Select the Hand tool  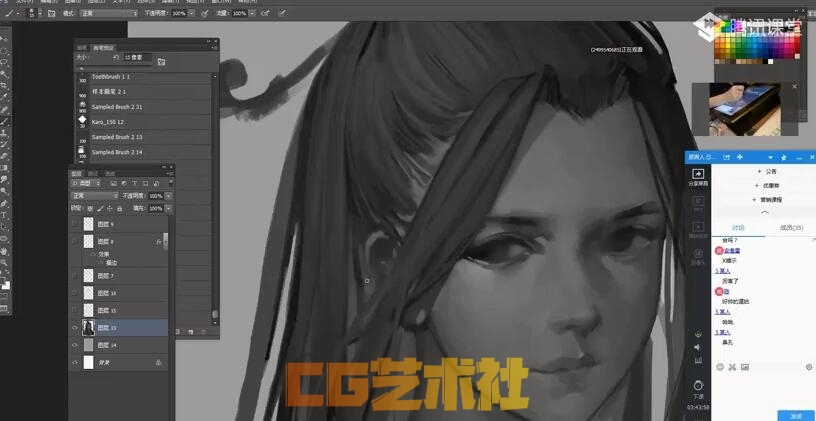[x=5, y=251]
